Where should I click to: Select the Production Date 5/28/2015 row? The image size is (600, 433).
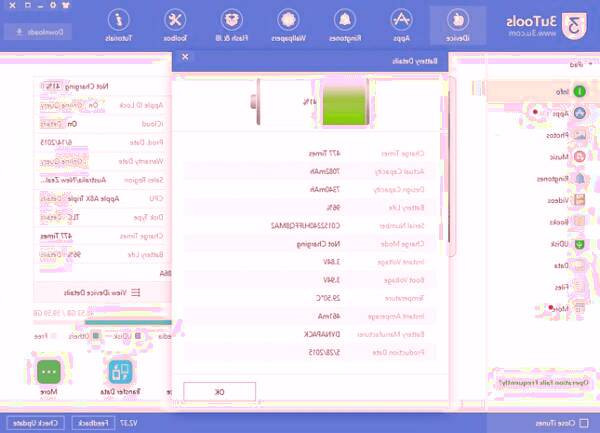coord(310,352)
